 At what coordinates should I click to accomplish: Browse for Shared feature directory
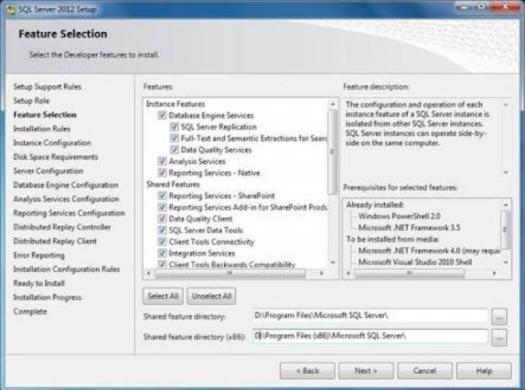499,317
